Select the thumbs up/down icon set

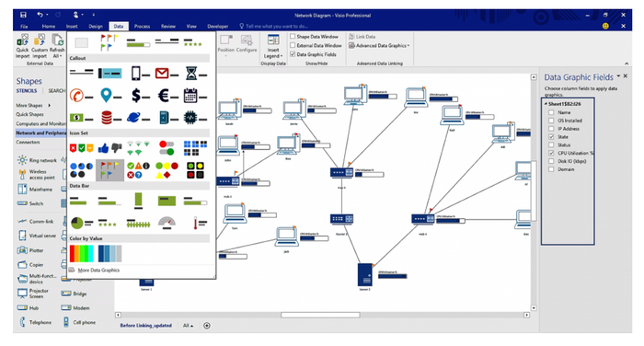[109, 148]
